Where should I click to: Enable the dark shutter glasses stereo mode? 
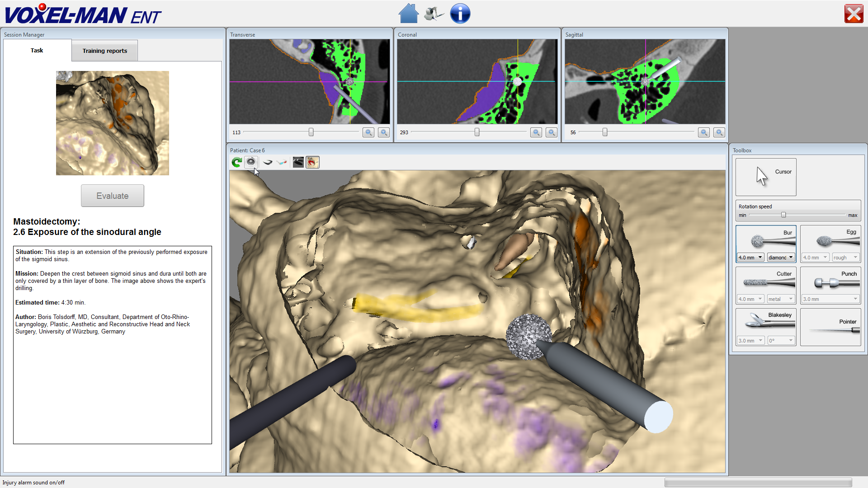click(268, 162)
